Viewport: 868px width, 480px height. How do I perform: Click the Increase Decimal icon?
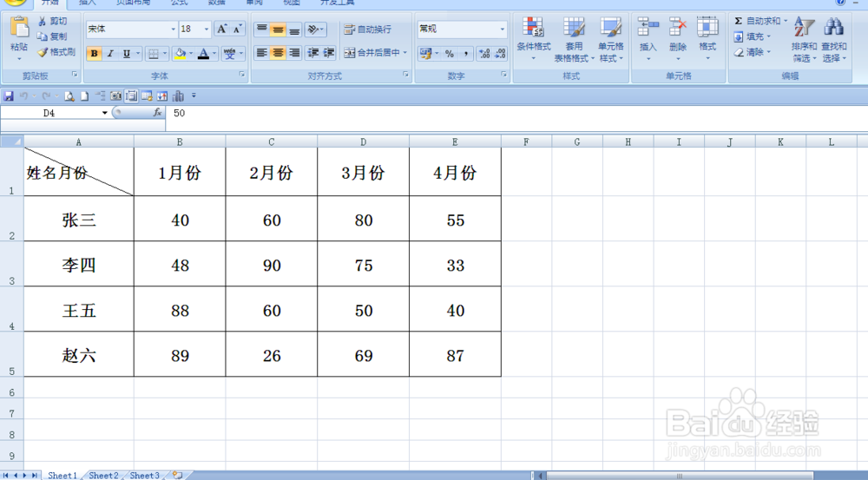click(484, 54)
